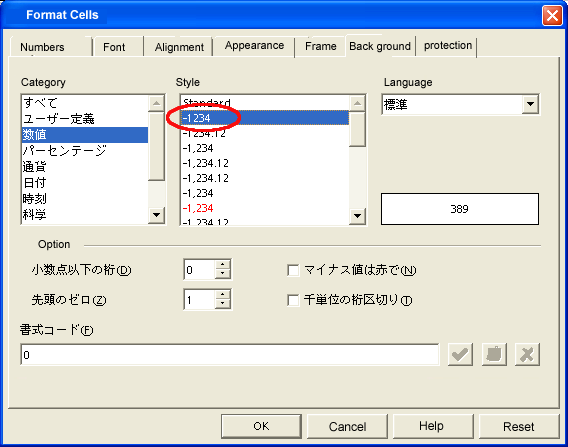Switch to the Alignment tab
The width and height of the screenshot is (568, 447).
tap(179, 47)
